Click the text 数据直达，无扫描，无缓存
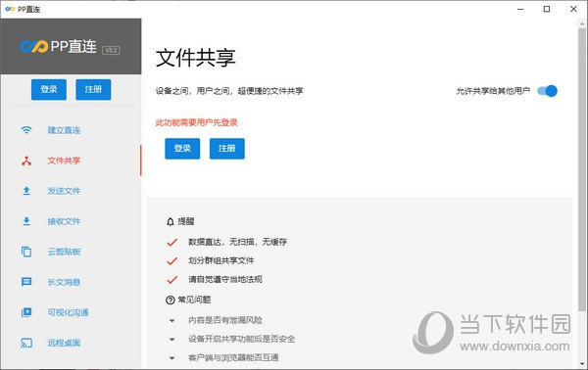Viewport: 588px width, 370px height. 237,242
